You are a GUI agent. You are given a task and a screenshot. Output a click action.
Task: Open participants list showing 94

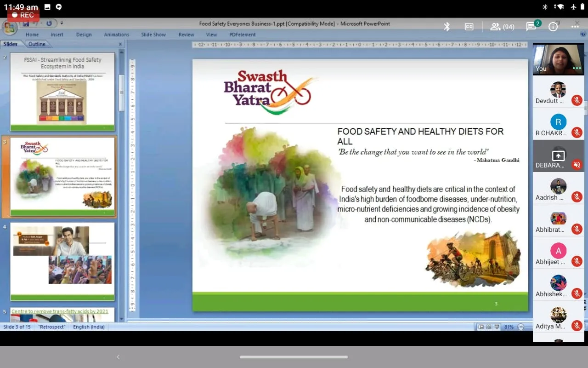point(502,27)
